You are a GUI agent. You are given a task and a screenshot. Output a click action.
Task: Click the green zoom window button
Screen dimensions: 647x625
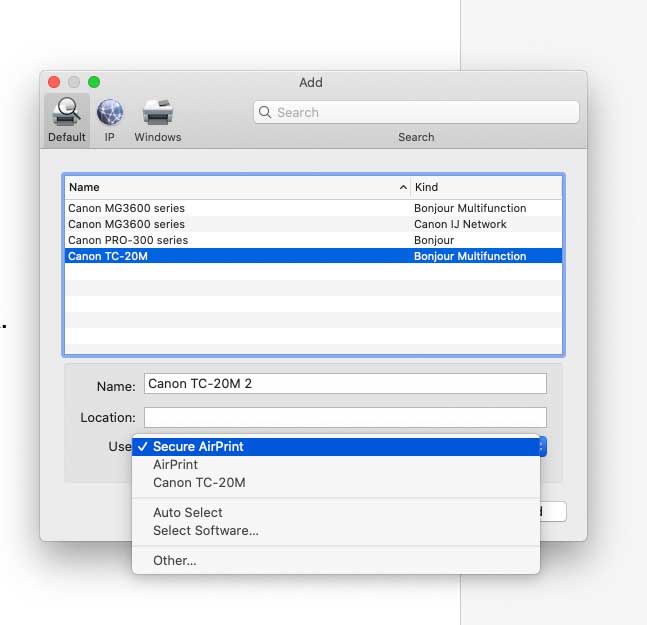pyautogui.click(x=94, y=82)
